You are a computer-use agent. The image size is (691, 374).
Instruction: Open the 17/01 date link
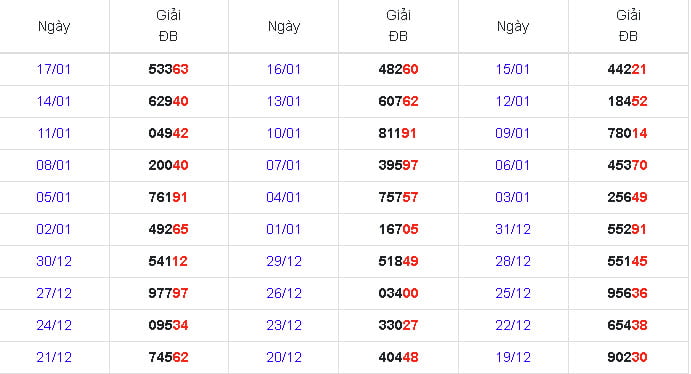click(54, 69)
